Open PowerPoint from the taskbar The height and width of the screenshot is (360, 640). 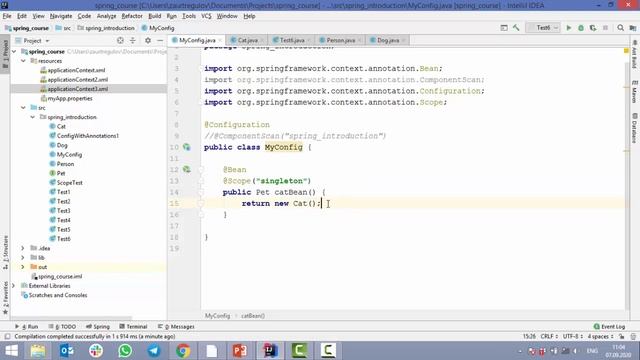point(240,351)
